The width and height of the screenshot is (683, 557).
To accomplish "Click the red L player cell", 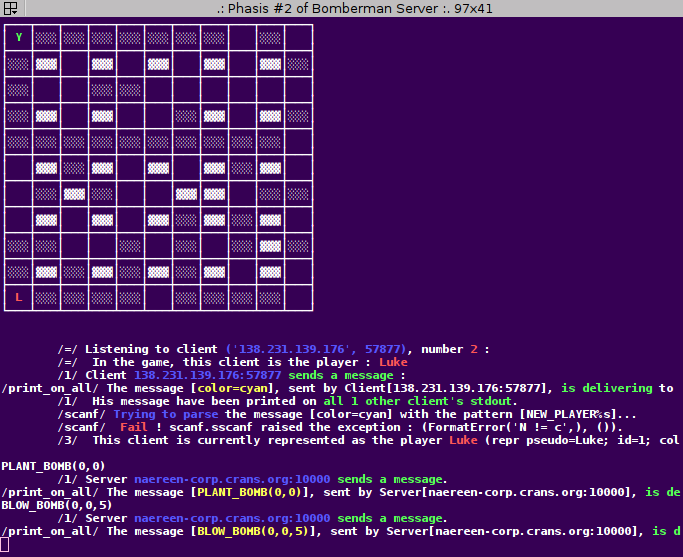I will (18, 297).
